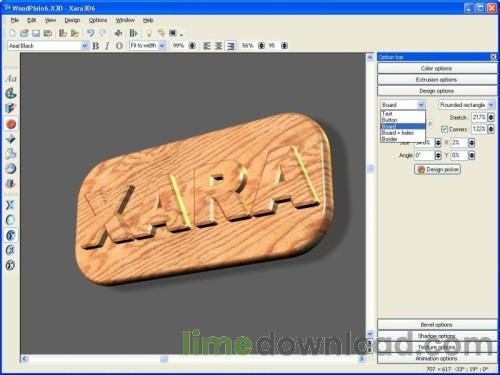Adjust the Corners 122% stepper
Screen dimensions: 500x375
[491, 129]
